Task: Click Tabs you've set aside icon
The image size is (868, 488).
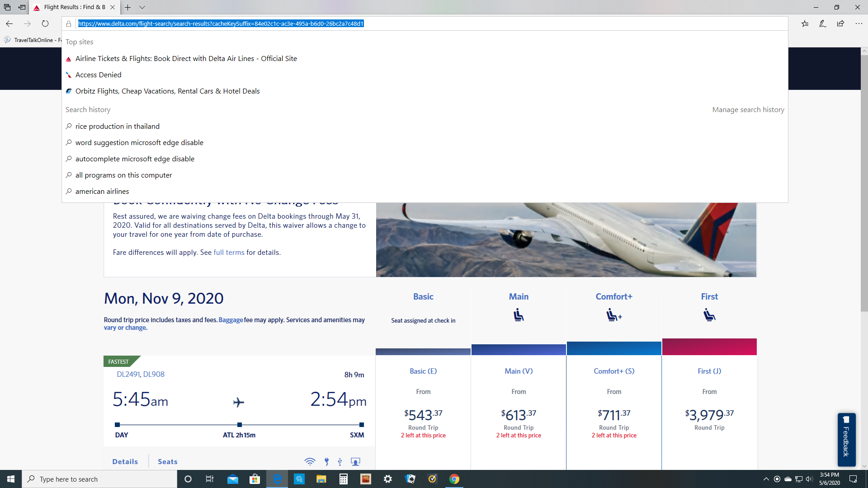Action: point(7,7)
